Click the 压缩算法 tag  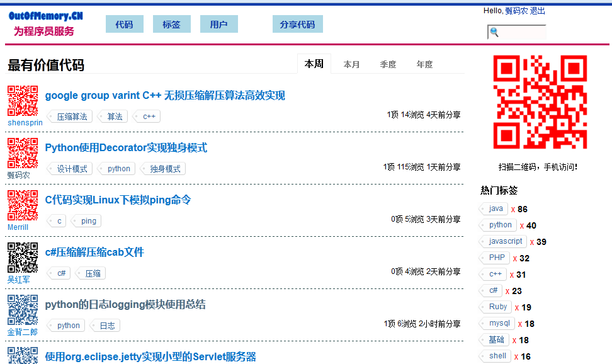(x=70, y=117)
